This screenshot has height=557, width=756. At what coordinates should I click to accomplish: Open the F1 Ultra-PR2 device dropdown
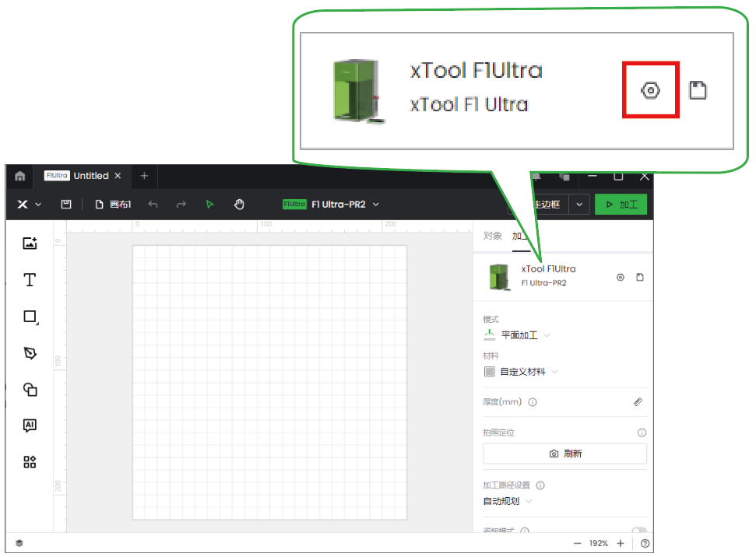331,205
